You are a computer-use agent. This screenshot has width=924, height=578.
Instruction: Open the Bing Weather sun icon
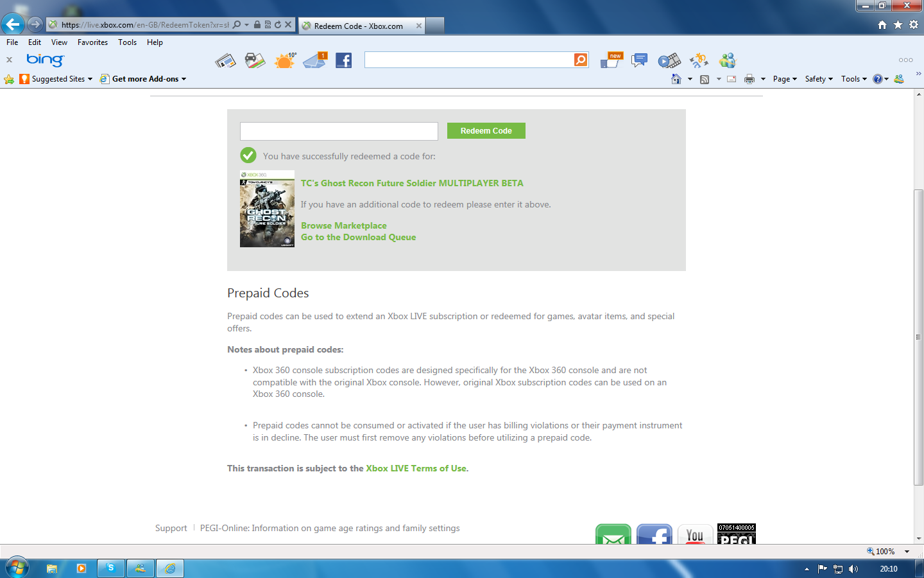pyautogui.click(x=285, y=60)
